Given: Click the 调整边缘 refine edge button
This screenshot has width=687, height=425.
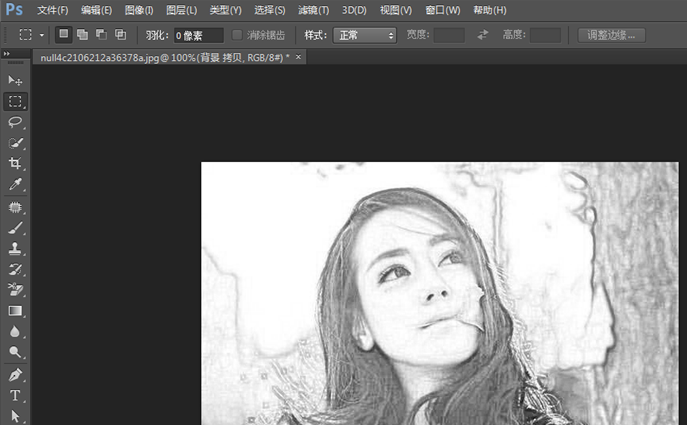Looking at the screenshot, I should coord(612,35).
